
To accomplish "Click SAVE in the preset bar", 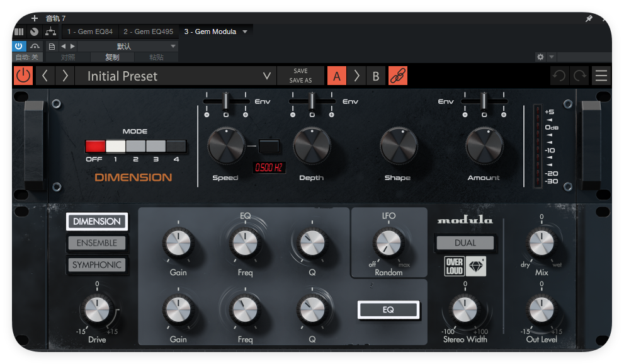I will tap(300, 71).
